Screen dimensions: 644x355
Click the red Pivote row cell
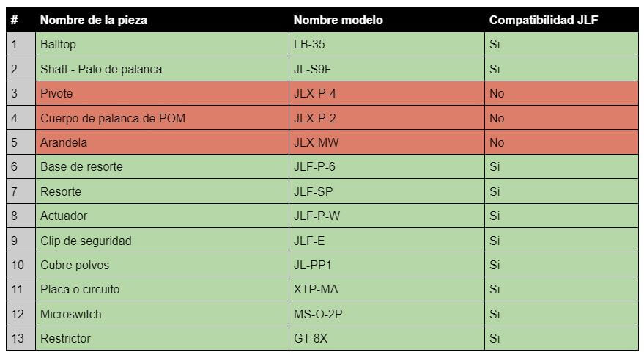pyautogui.click(x=57, y=94)
